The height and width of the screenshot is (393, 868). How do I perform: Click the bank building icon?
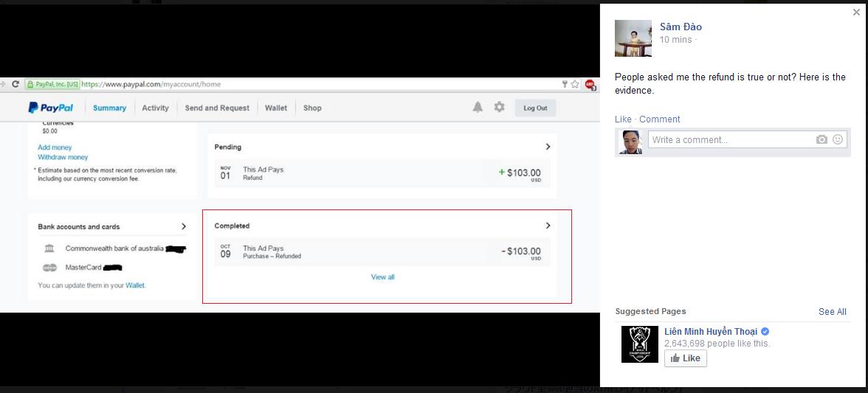point(49,248)
